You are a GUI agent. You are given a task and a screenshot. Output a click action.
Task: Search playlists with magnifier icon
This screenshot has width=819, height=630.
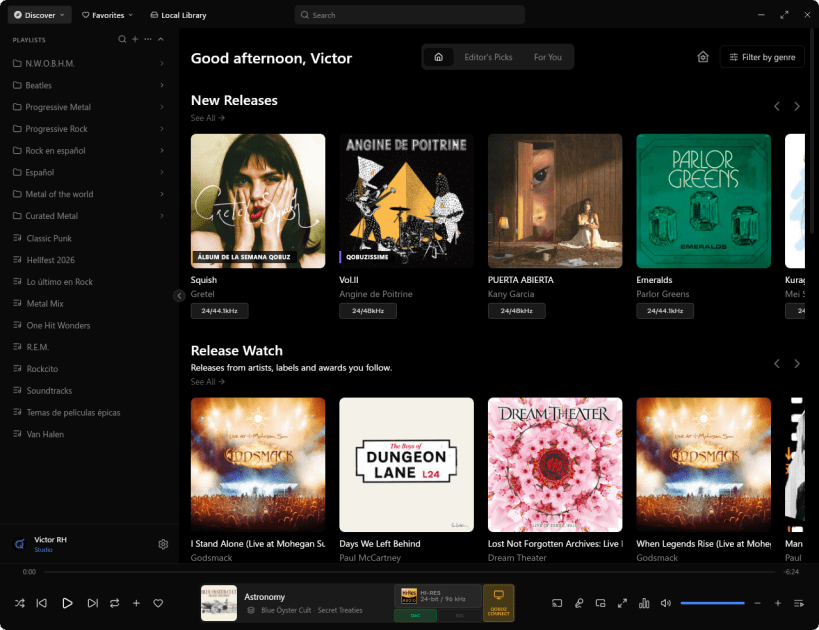pos(122,39)
